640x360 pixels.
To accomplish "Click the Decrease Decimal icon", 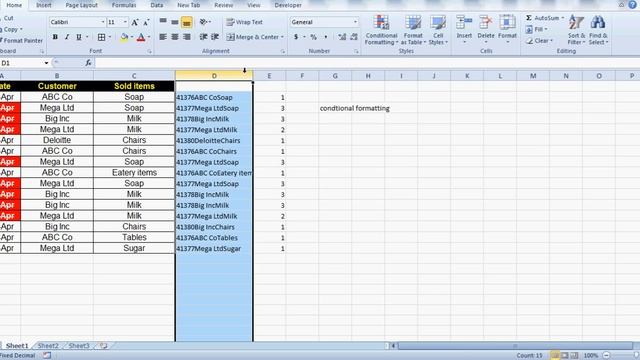I will 354,37.
